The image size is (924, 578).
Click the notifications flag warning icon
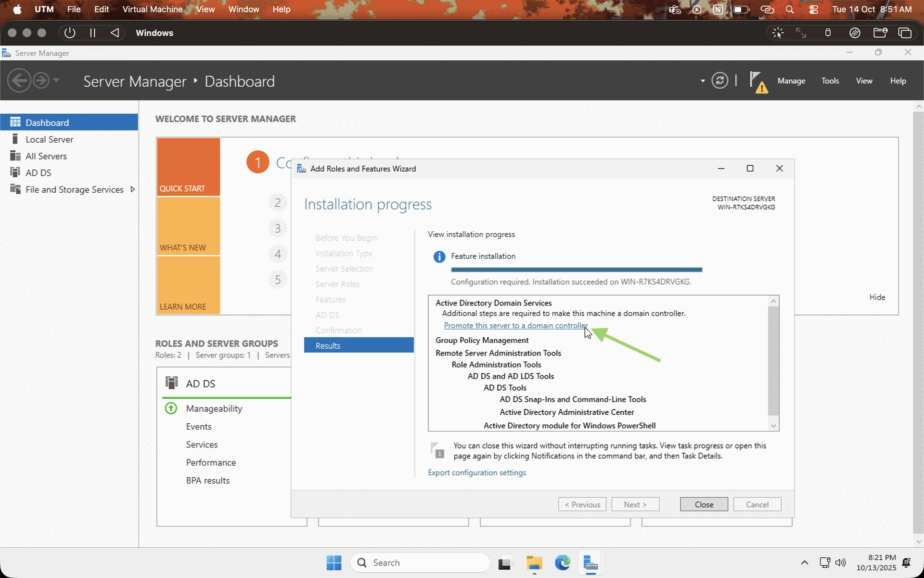pos(757,81)
